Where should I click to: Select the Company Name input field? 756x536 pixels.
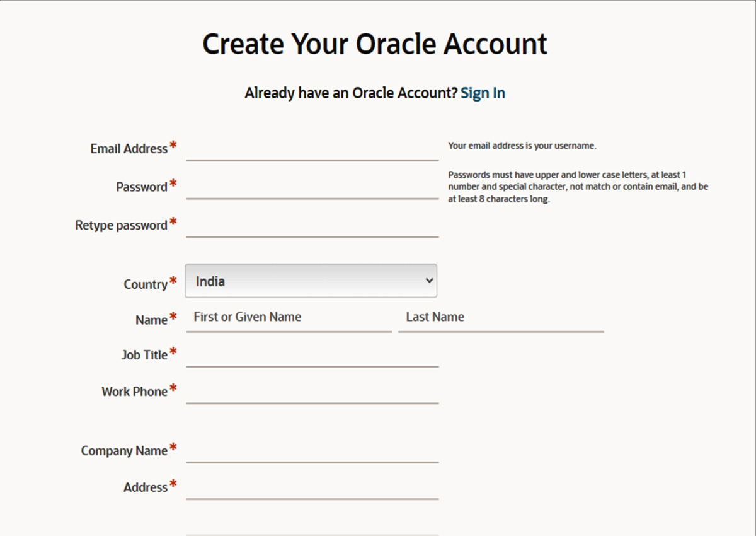pos(312,451)
